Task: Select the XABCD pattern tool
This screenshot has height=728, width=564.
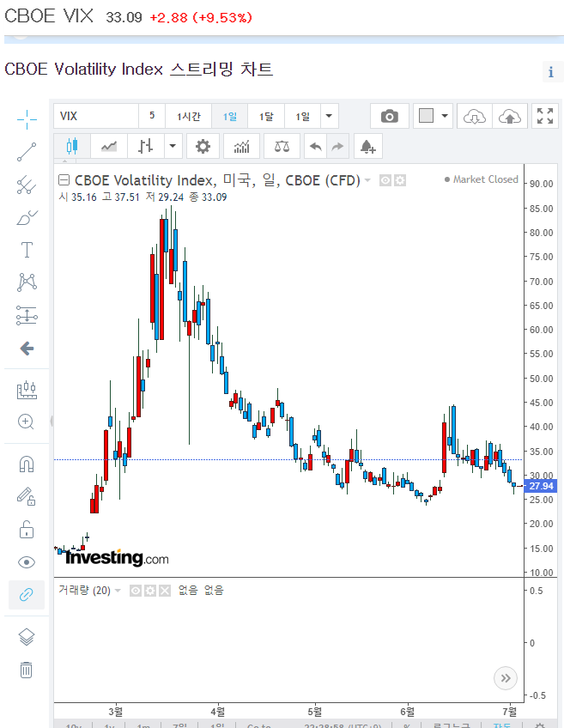Action: [27, 282]
